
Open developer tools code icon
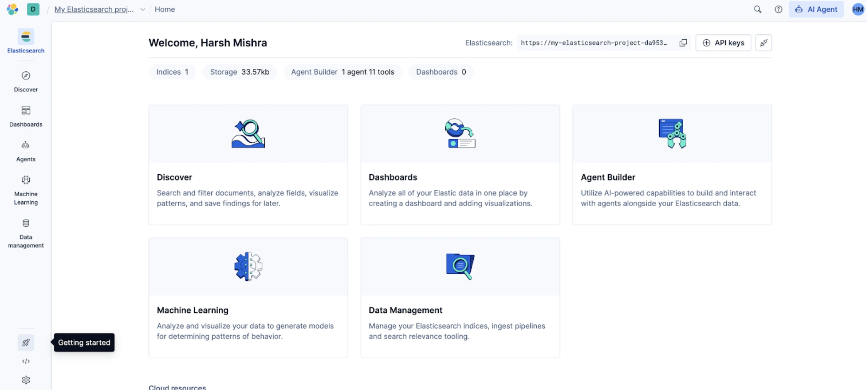tap(26, 361)
